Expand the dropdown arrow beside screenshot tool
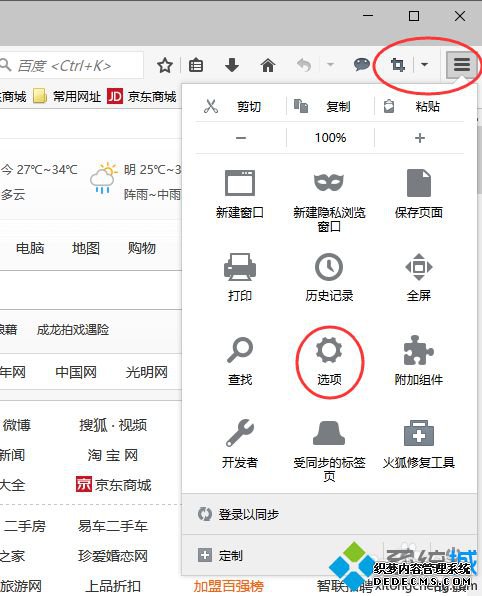The image size is (482, 596). coord(425,65)
